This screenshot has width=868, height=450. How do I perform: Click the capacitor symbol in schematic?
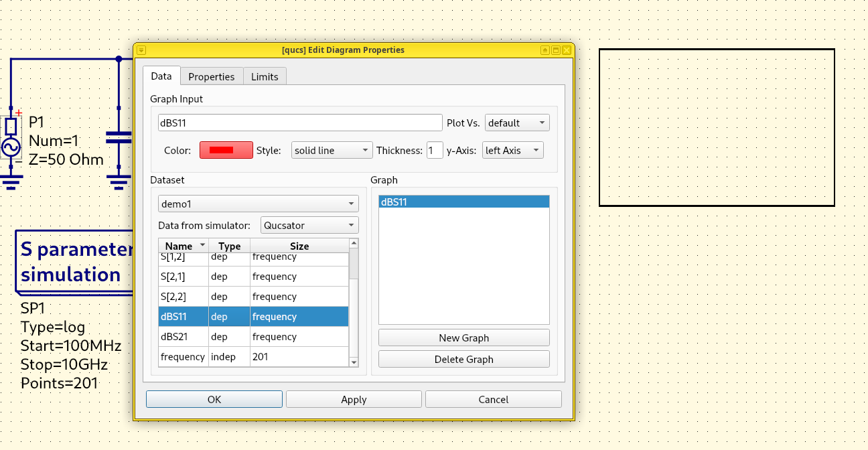coord(119,138)
